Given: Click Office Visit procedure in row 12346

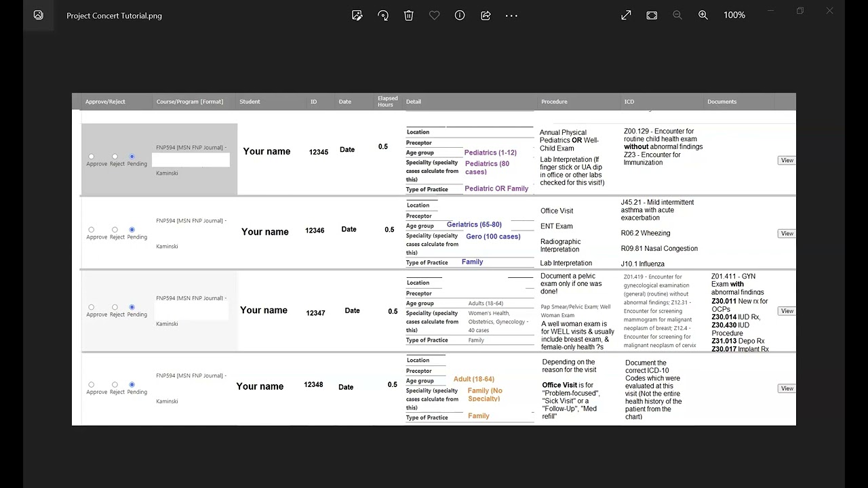Looking at the screenshot, I should click(557, 211).
